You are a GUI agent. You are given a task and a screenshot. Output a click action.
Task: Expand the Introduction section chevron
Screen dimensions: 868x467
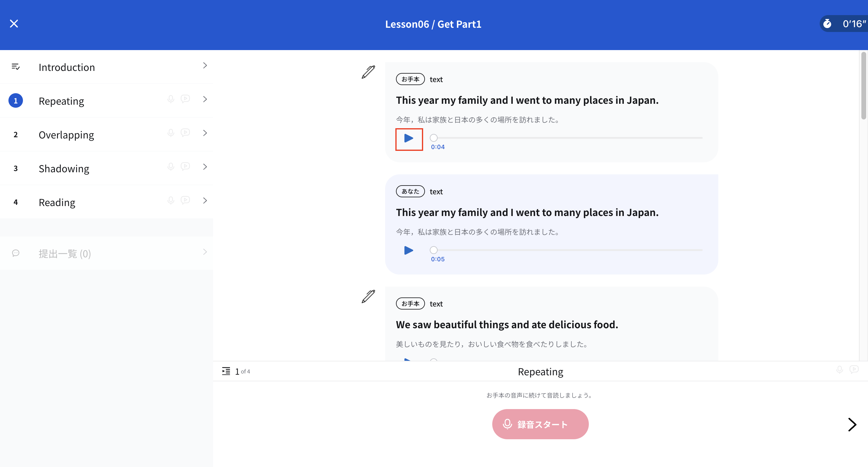pos(205,66)
